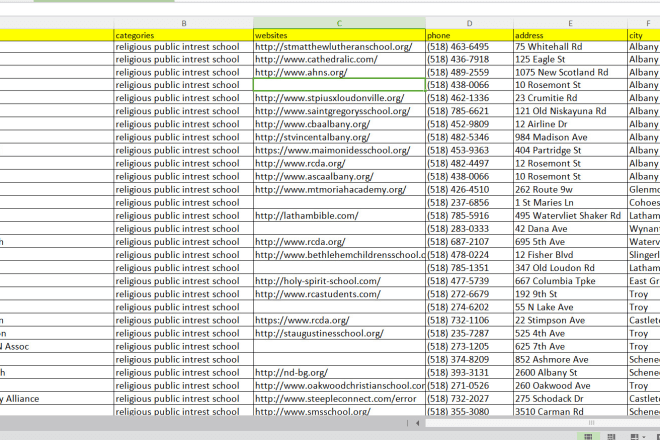Switch to Page Break Preview view icon
Viewport: 660px width, 440px height.
click(611, 436)
